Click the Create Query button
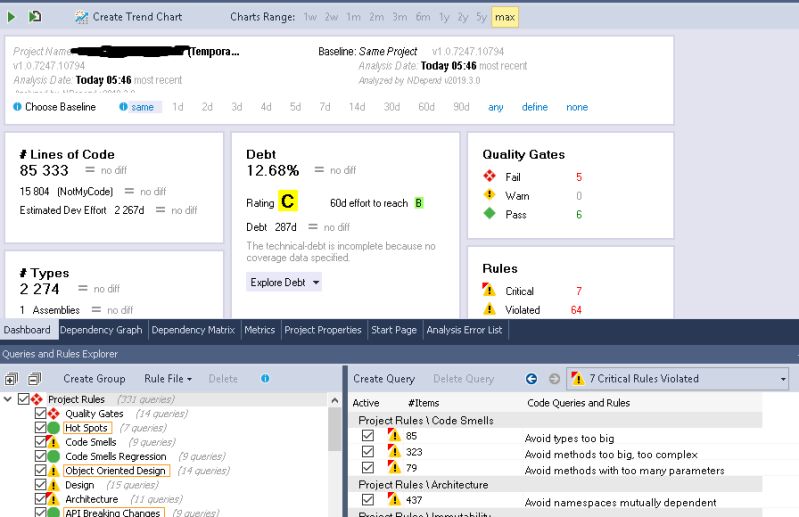 384,378
